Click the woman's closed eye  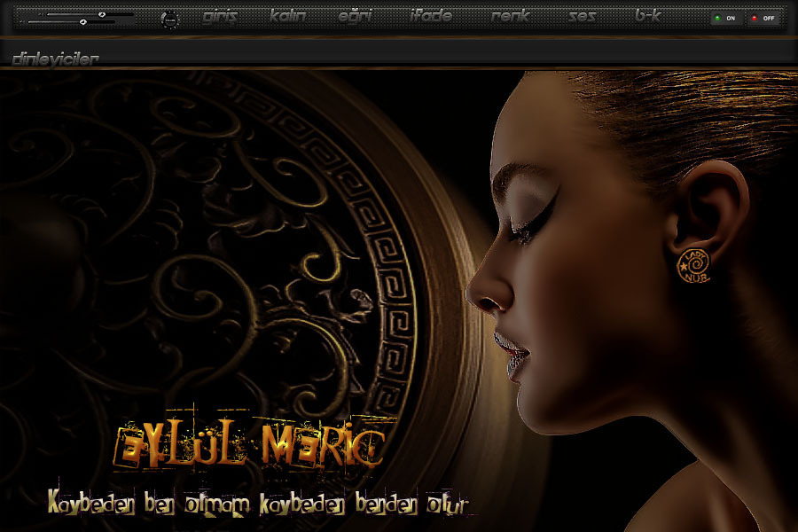click(x=525, y=231)
